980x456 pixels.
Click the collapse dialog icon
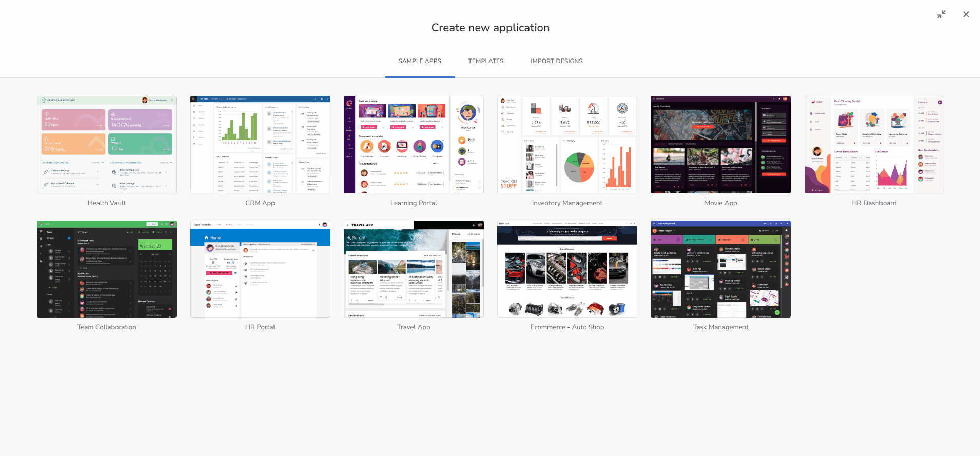[941, 14]
